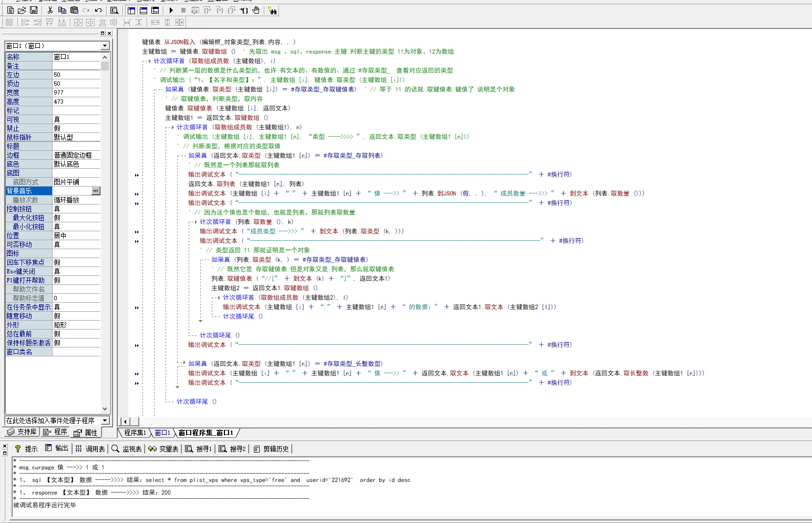Select the 可视 property value 真
This screenshot has width=812, height=523.
(76, 119)
